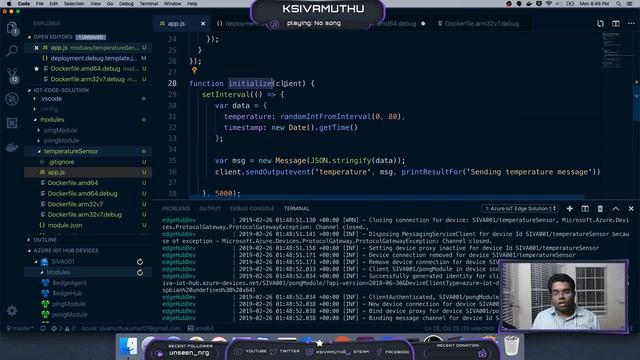Close app.js in Open Editors list
640x360 pixels.
(x=36, y=48)
